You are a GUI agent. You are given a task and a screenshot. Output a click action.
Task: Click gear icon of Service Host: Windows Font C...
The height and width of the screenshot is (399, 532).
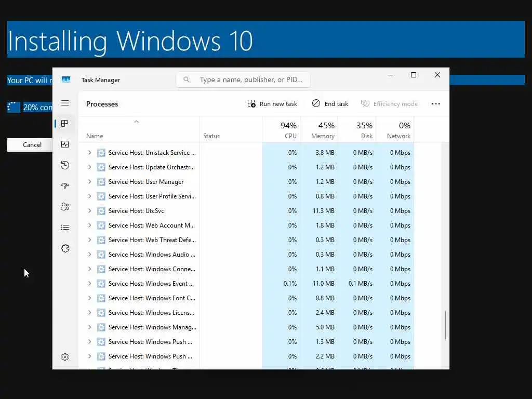[101, 298]
